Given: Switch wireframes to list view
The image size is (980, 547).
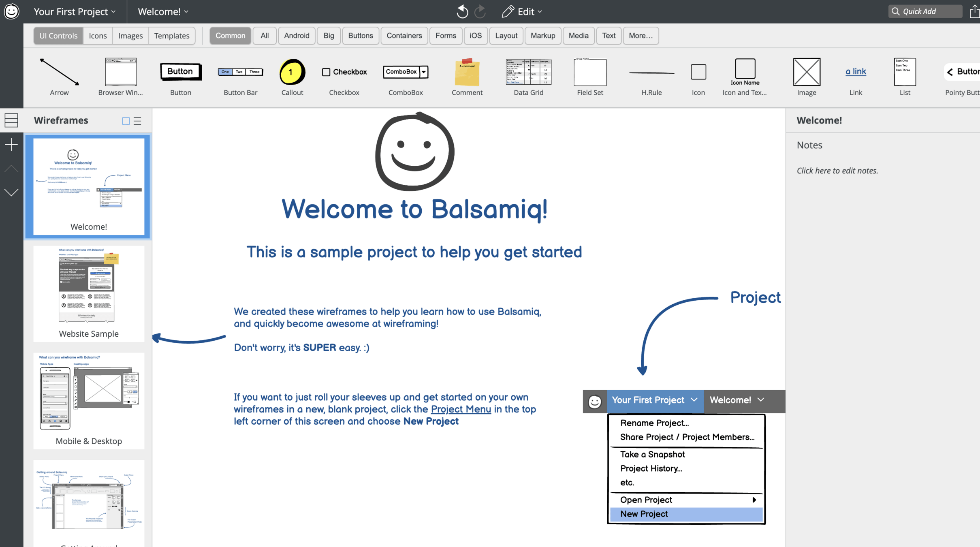Looking at the screenshot, I should pyautogui.click(x=138, y=121).
